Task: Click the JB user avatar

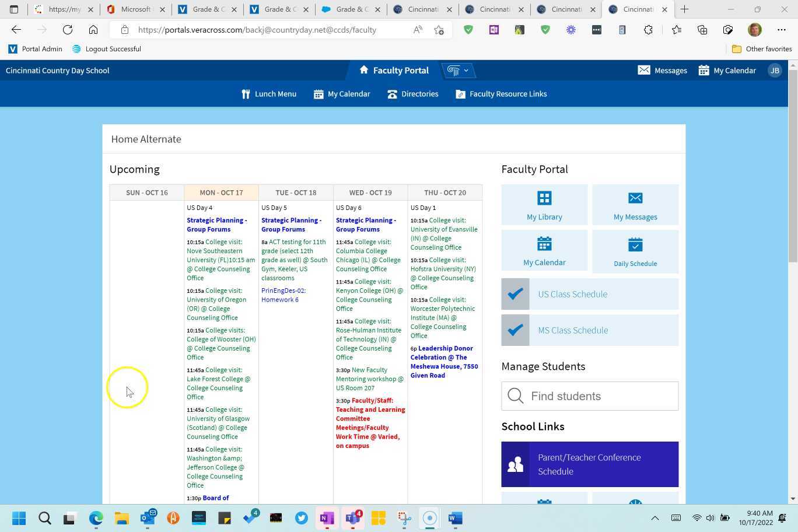Action: 774,71
